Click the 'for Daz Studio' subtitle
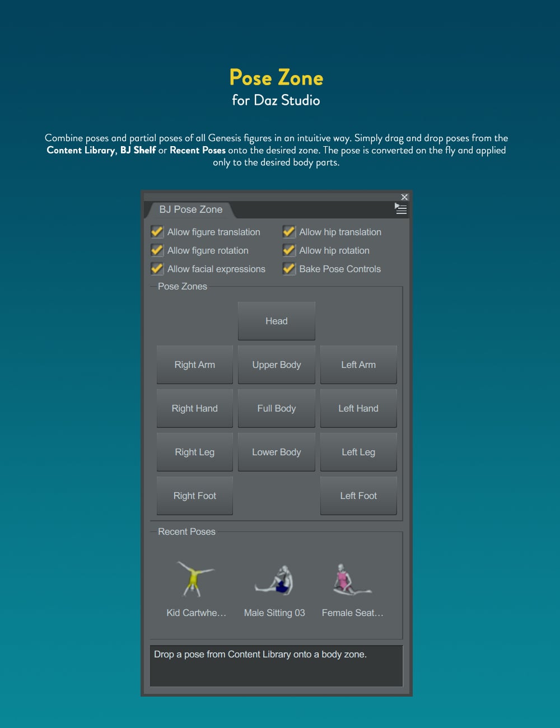 [x=276, y=100]
